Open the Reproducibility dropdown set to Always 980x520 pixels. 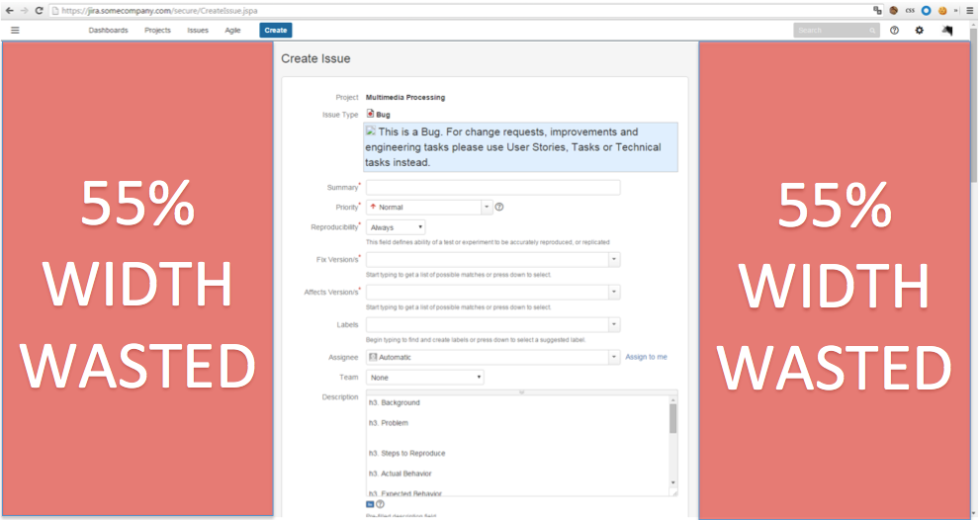(x=396, y=227)
